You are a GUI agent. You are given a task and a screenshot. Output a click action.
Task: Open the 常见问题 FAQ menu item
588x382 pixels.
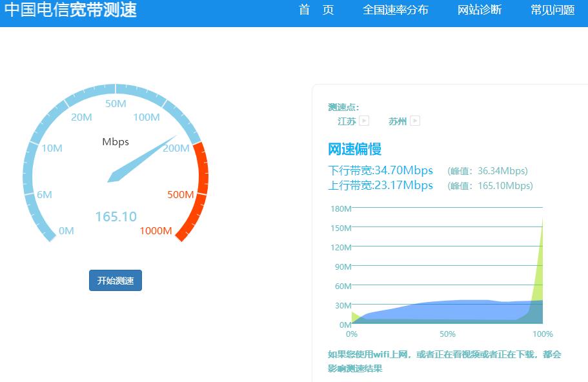[x=553, y=10]
